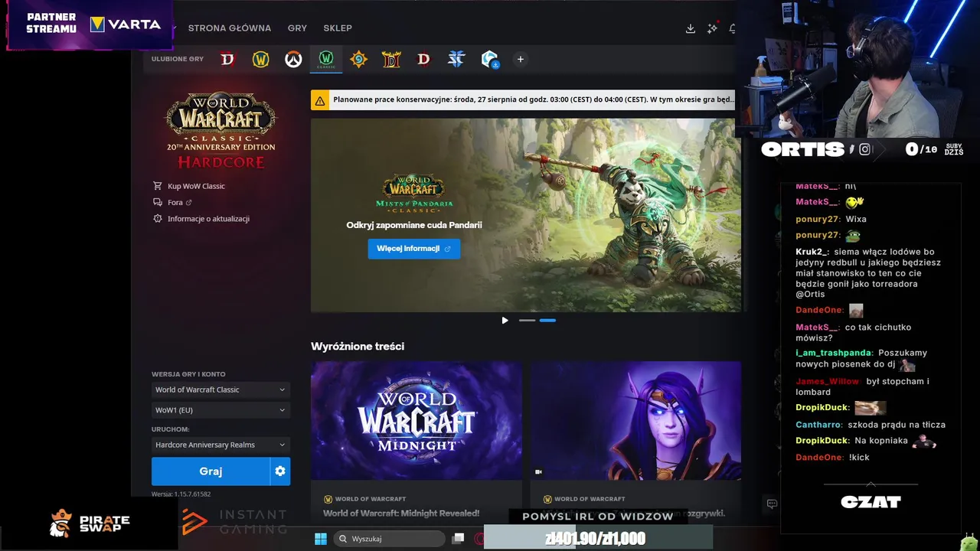This screenshot has height=551, width=980.
Task: Click the shopping cart icon beside Kup WoW Classic
Action: (x=158, y=186)
